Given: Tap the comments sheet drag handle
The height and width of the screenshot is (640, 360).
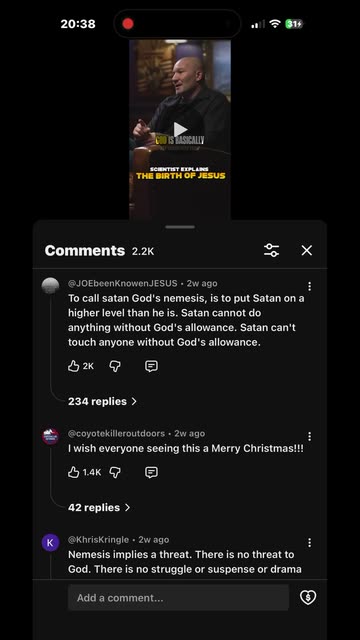Looking at the screenshot, I should click(x=180, y=227).
